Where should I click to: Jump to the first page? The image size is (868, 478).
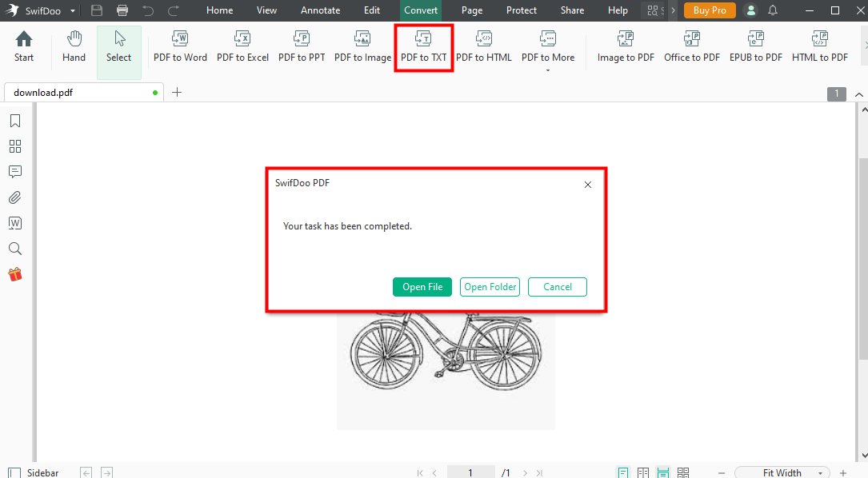[420, 472]
